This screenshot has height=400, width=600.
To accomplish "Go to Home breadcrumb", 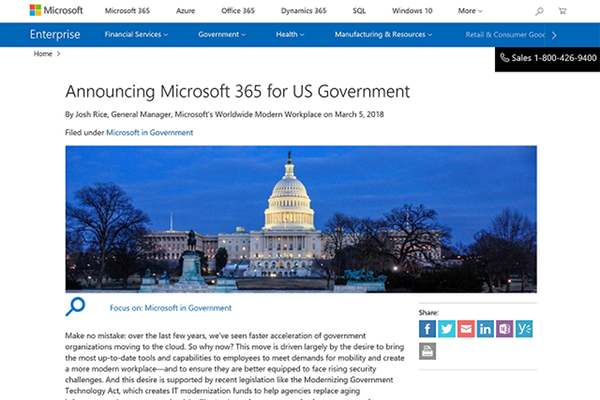I will pyautogui.click(x=43, y=54).
